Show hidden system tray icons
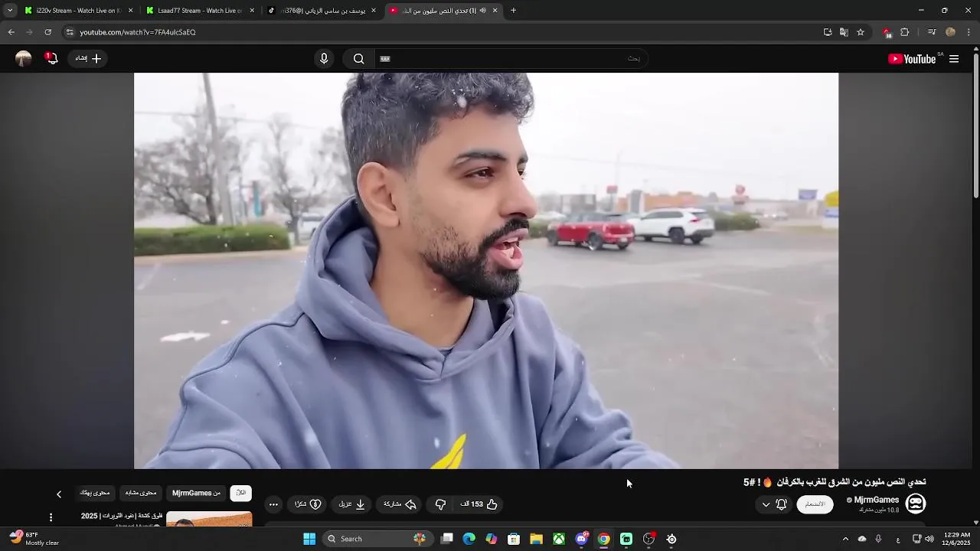The width and height of the screenshot is (980, 551). [845, 539]
